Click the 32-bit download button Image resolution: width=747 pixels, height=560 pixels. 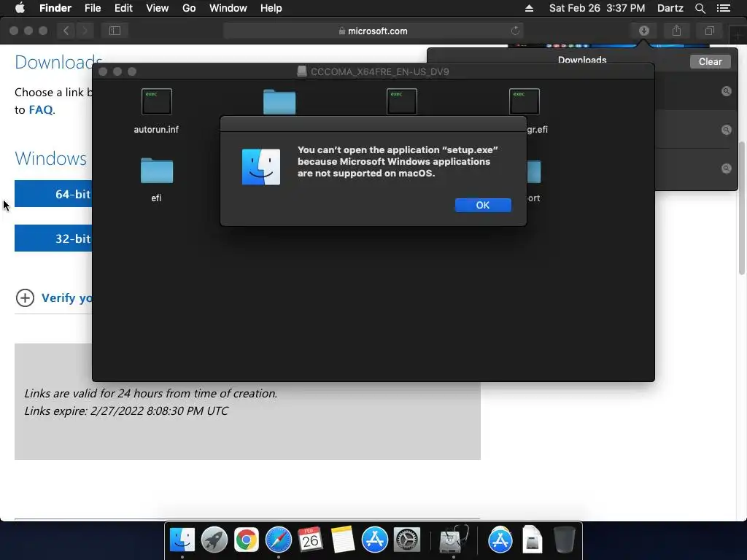53,238
